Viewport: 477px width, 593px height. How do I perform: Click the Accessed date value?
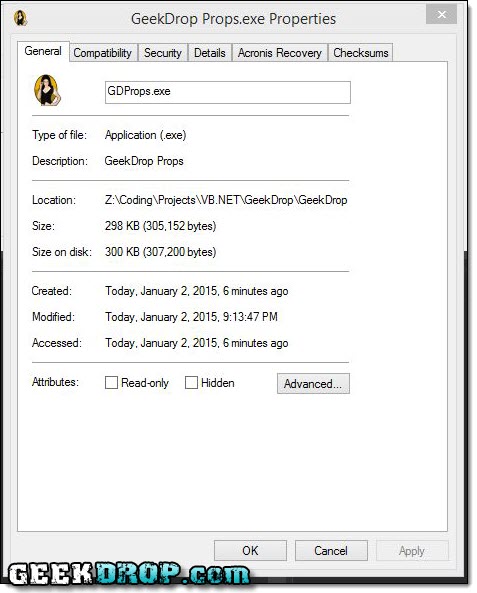click(197, 343)
